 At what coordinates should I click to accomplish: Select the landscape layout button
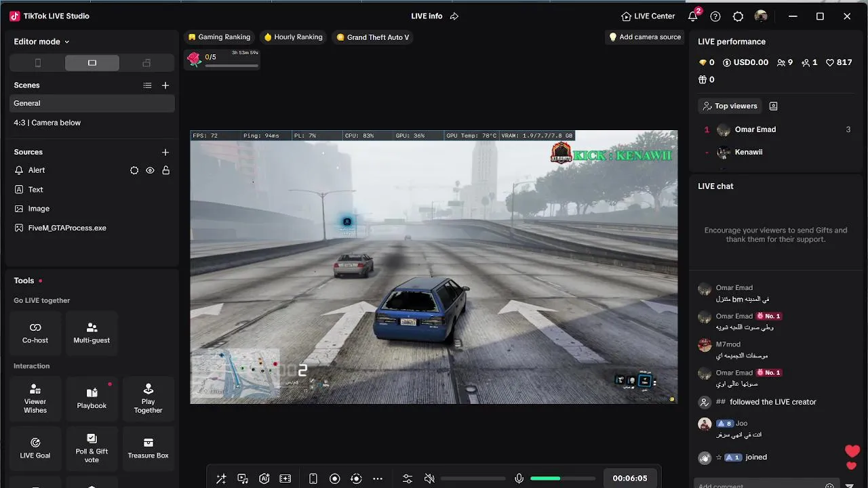pyautogui.click(x=92, y=63)
